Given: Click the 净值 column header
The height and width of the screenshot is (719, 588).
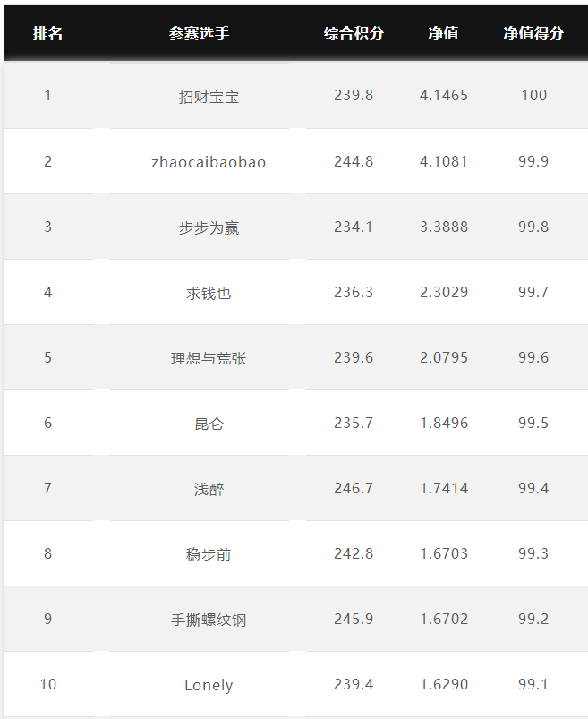Looking at the screenshot, I should tap(443, 33).
